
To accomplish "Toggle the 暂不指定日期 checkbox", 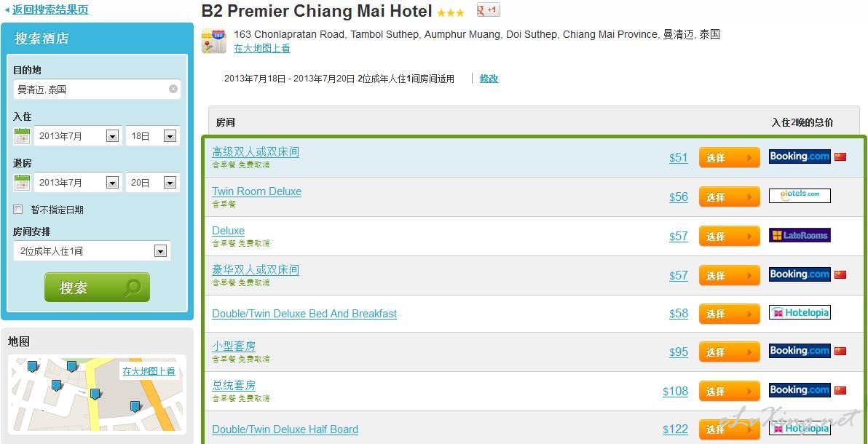I will (18, 210).
